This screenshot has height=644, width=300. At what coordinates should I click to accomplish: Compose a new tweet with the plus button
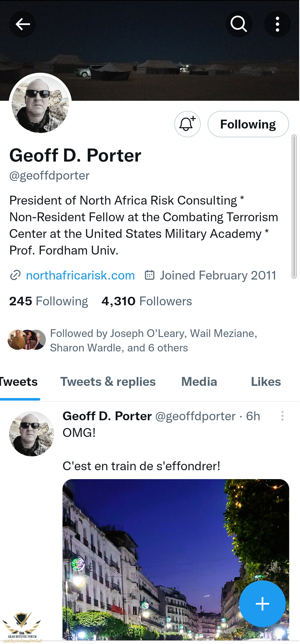[x=262, y=604]
